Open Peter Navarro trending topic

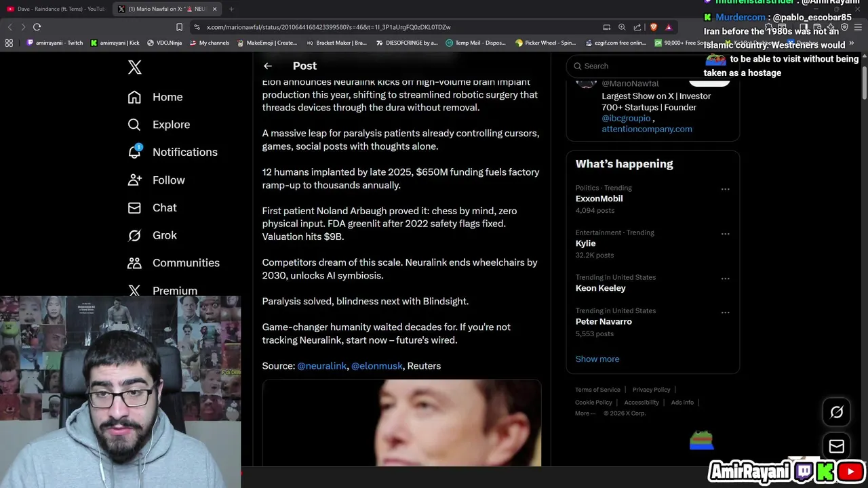click(604, 321)
